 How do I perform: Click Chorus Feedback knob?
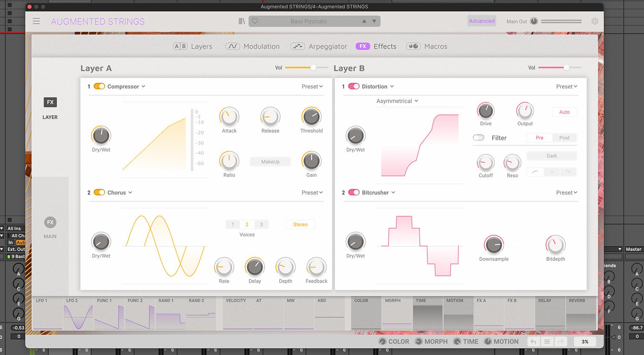[317, 267]
